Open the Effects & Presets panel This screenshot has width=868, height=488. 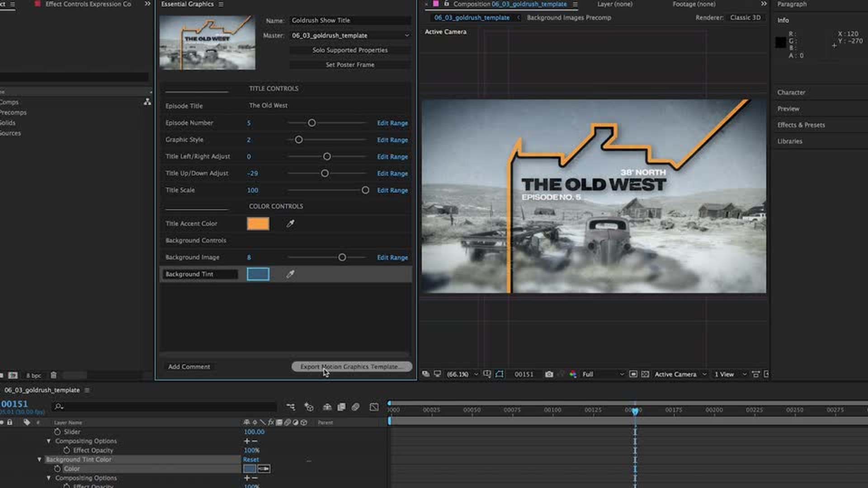pyautogui.click(x=801, y=125)
